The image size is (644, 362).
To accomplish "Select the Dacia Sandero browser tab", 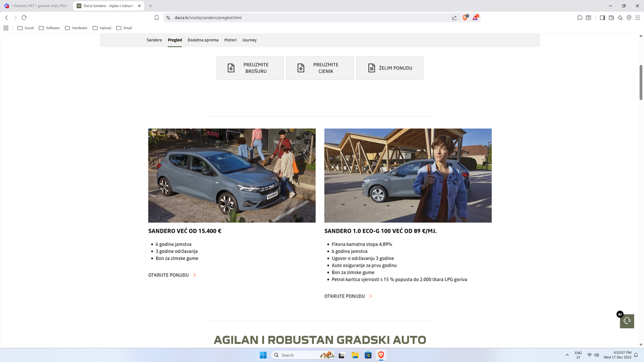I will (x=108, y=6).
